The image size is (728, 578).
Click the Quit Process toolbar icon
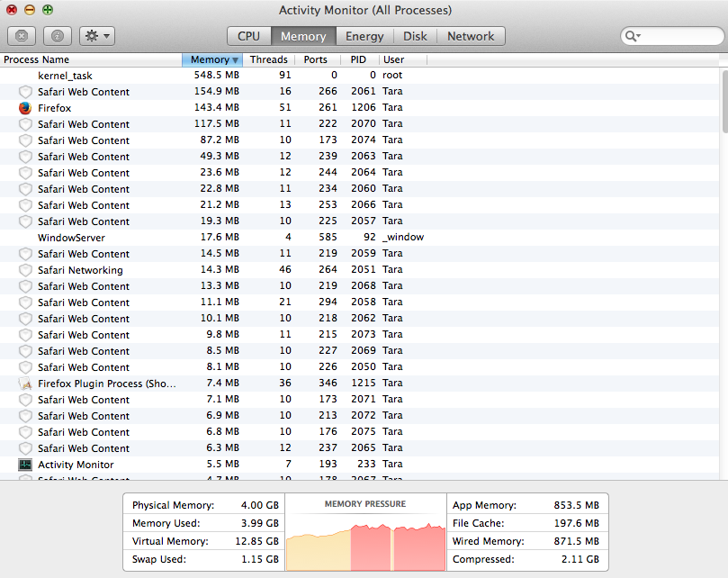coord(22,36)
